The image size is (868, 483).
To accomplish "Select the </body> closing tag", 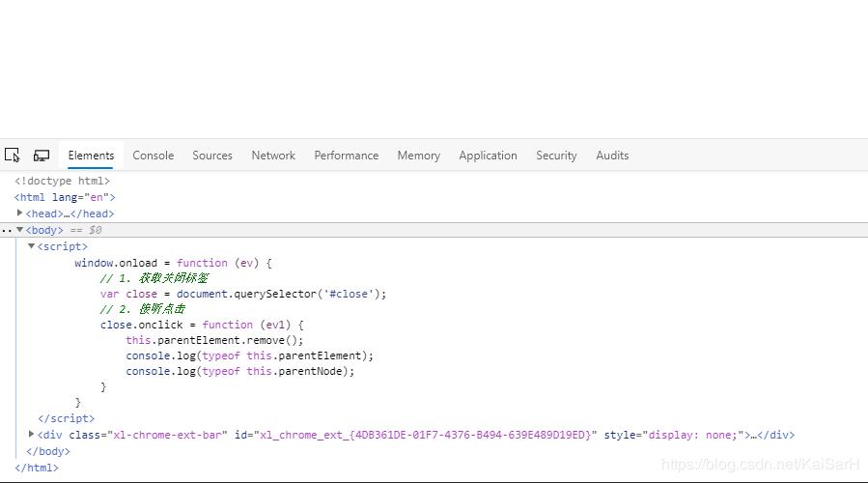I will point(48,451).
